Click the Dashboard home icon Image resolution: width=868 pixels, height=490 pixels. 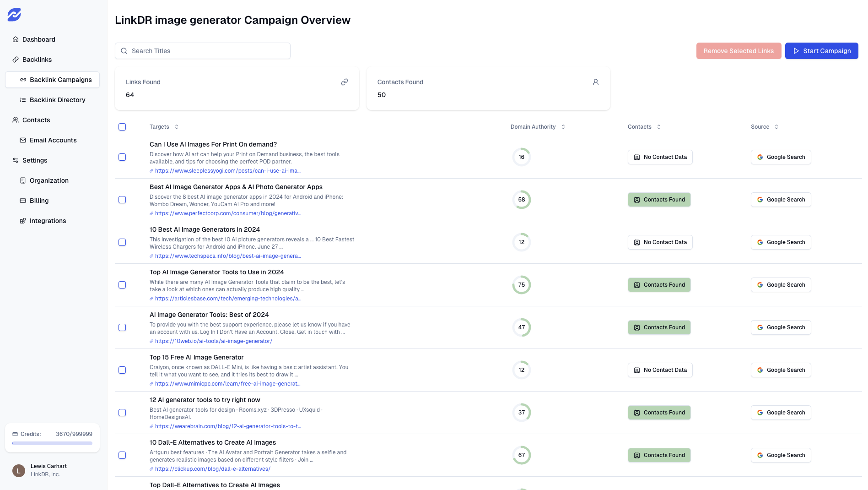click(16, 39)
